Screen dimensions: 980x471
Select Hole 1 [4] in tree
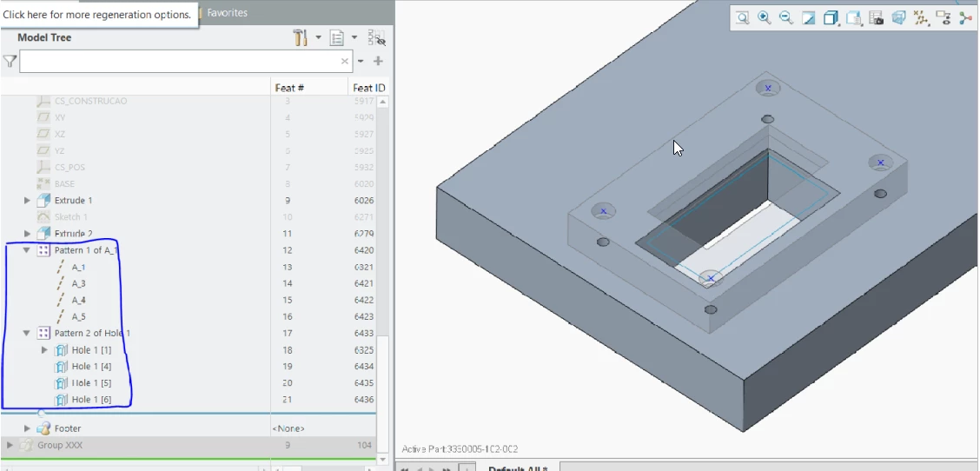tap(91, 367)
